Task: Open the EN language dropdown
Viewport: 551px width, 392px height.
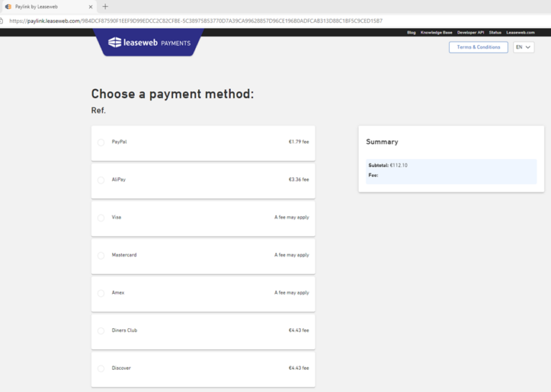Action: (523, 47)
